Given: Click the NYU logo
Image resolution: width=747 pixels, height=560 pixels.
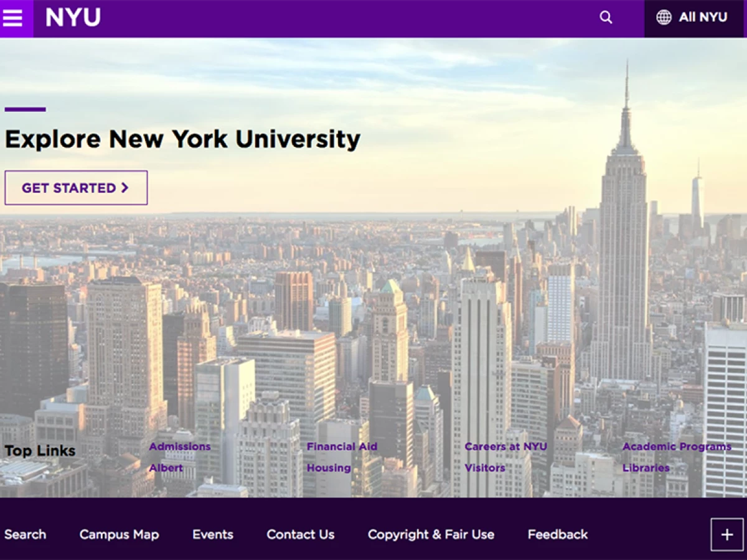Looking at the screenshot, I should [x=73, y=17].
